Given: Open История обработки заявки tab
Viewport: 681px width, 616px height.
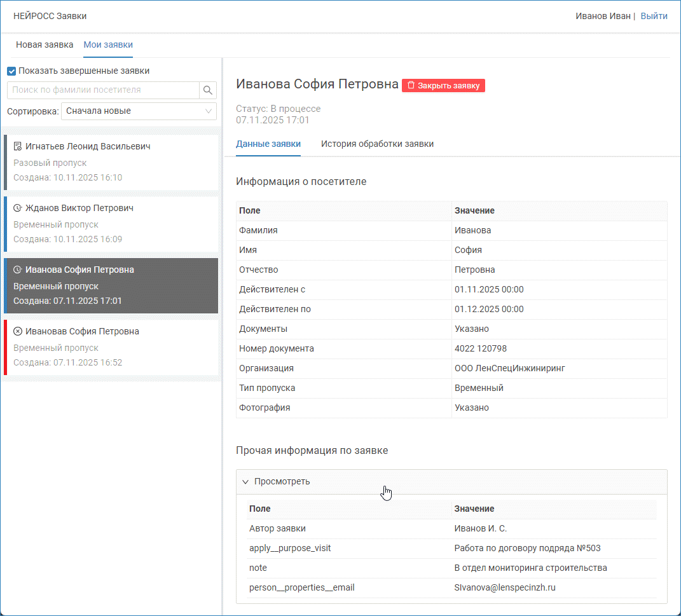Looking at the screenshot, I should [x=377, y=144].
